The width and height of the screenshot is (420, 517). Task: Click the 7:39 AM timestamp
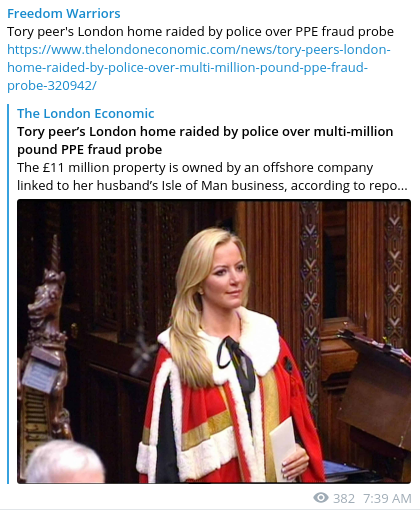(387, 499)
